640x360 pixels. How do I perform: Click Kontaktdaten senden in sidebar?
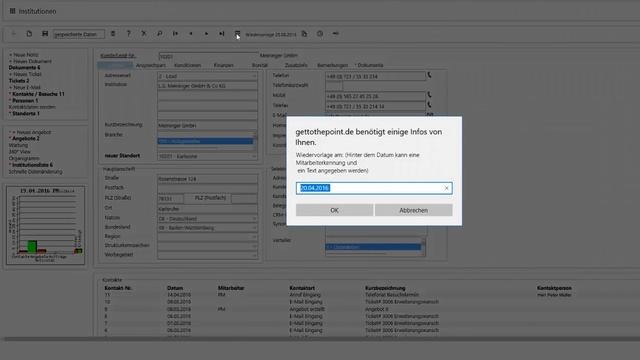32,107
